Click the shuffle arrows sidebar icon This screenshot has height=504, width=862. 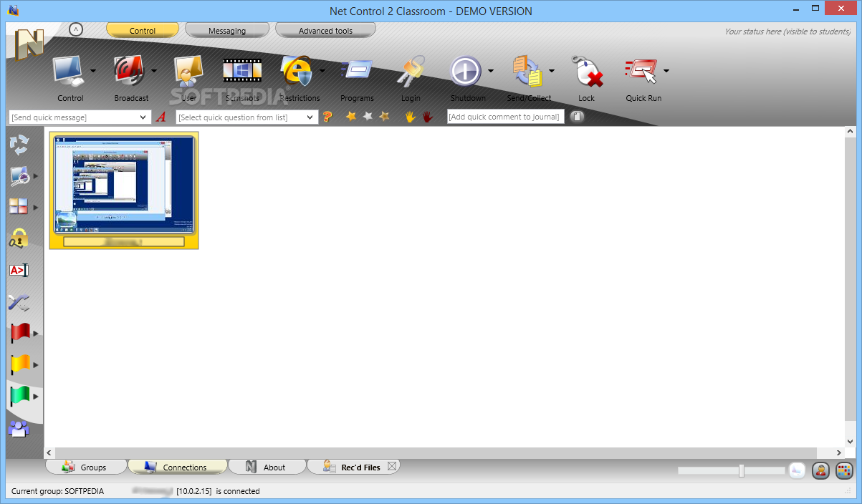coord(19,301)
